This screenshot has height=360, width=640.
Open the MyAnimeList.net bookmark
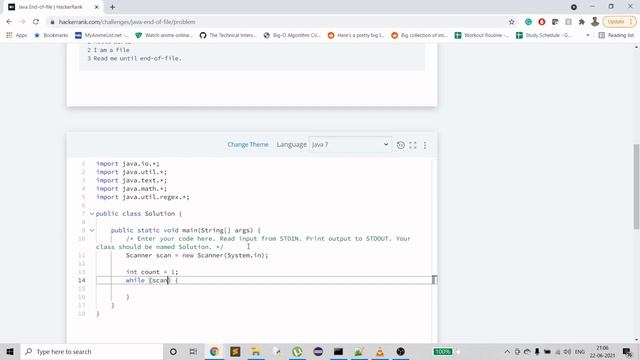102,35
